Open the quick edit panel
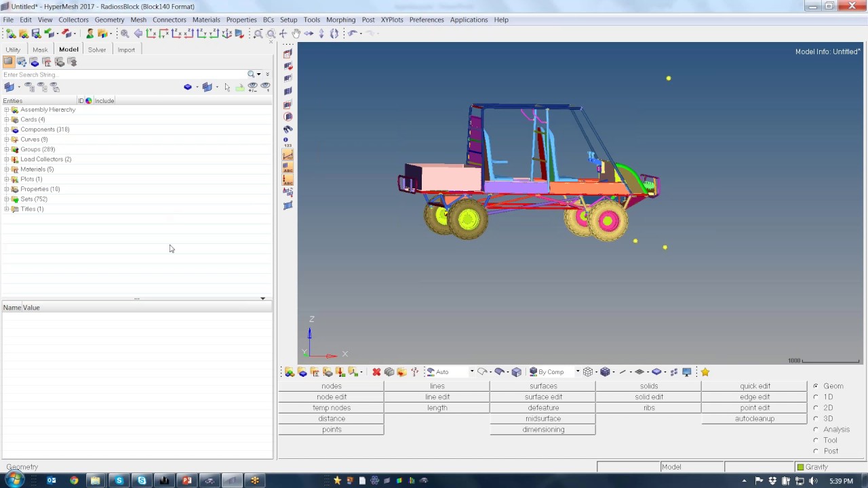Image resolution: width=868 pixels, height=488 pixels. point(755,386)
